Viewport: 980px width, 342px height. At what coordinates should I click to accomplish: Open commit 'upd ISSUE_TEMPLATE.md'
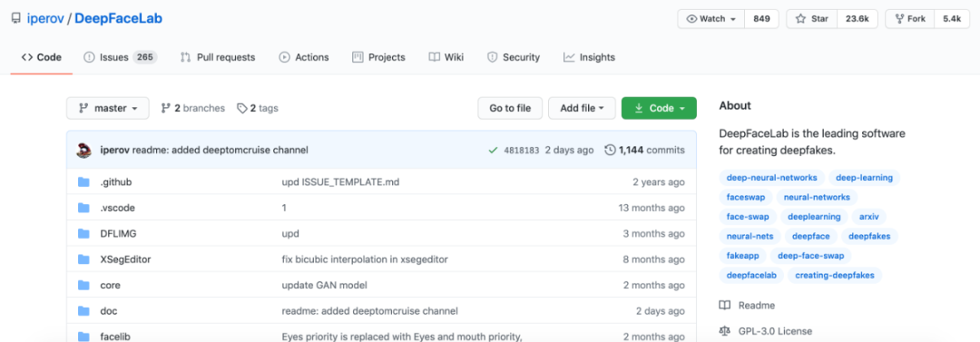tap(340, 182)
